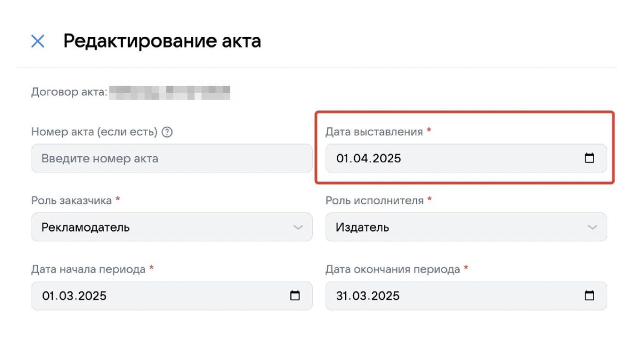Click the help icon next to Номер акта
Viewport: 644px width, 351px height.
tap(167, 132)
